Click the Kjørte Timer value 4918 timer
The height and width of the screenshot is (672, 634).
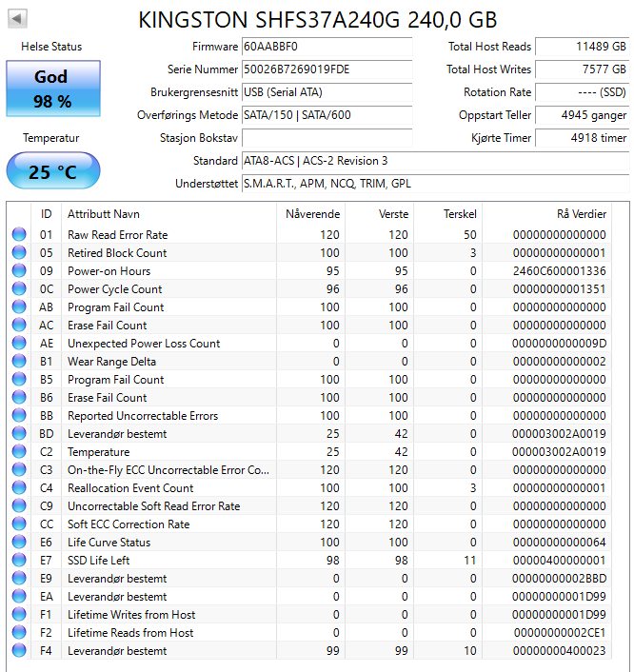583,138
